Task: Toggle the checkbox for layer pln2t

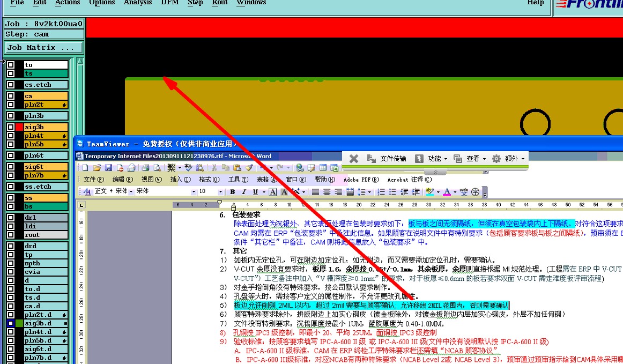Action: (11, 105)
